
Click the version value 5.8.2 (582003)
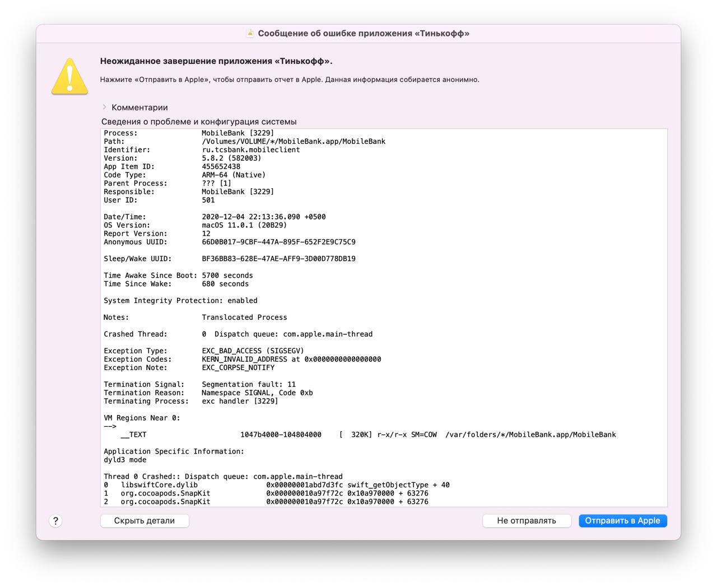[231, 158]
